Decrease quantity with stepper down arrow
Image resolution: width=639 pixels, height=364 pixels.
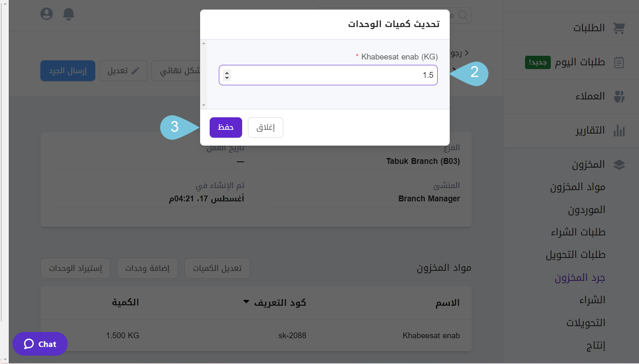point(227,78)
